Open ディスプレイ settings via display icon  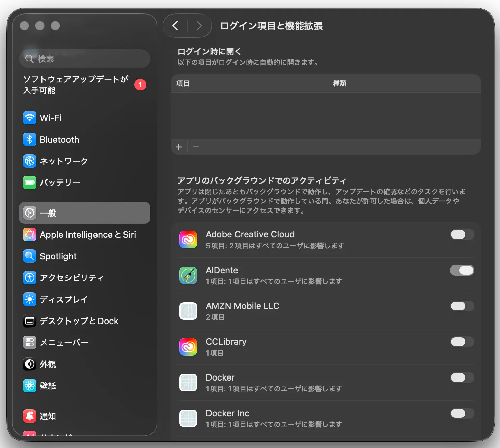pos(30,299)
